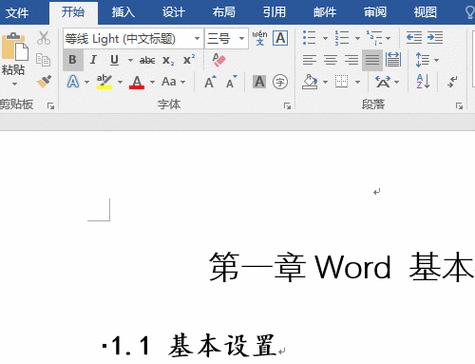This screenshot has height=364, width=475.
Task: Clear all formatting eraser icon
Action: [219, 60]
